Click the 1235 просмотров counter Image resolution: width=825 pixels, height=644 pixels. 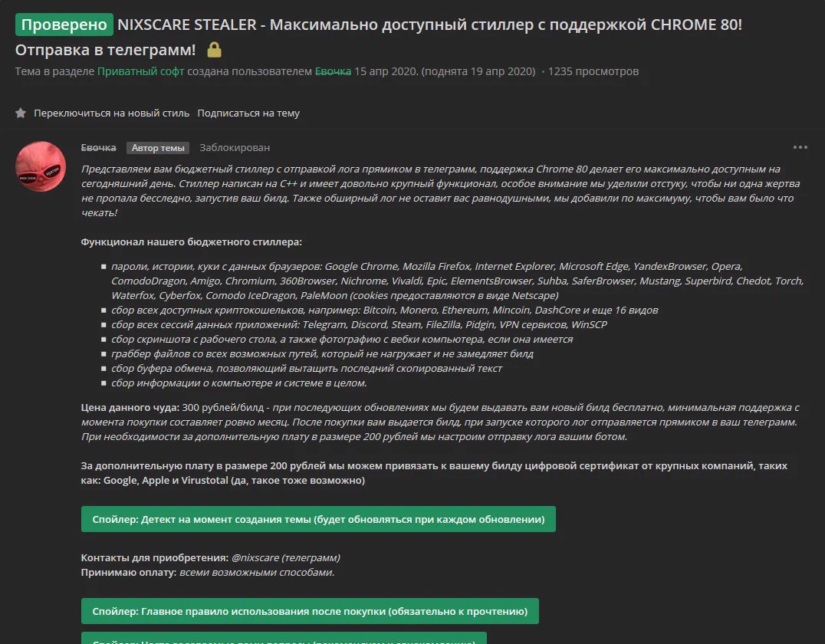pyautogui.click(x=593, y=71)
